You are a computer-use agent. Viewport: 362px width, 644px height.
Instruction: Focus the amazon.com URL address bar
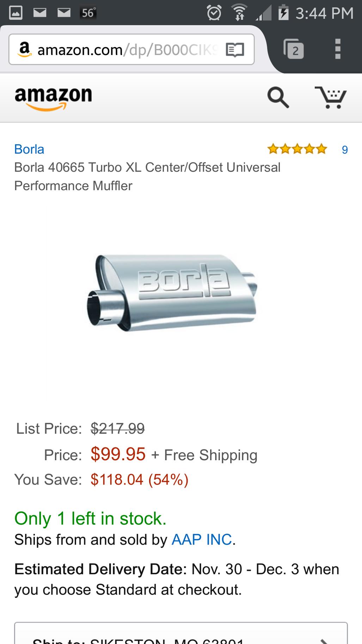131,49
